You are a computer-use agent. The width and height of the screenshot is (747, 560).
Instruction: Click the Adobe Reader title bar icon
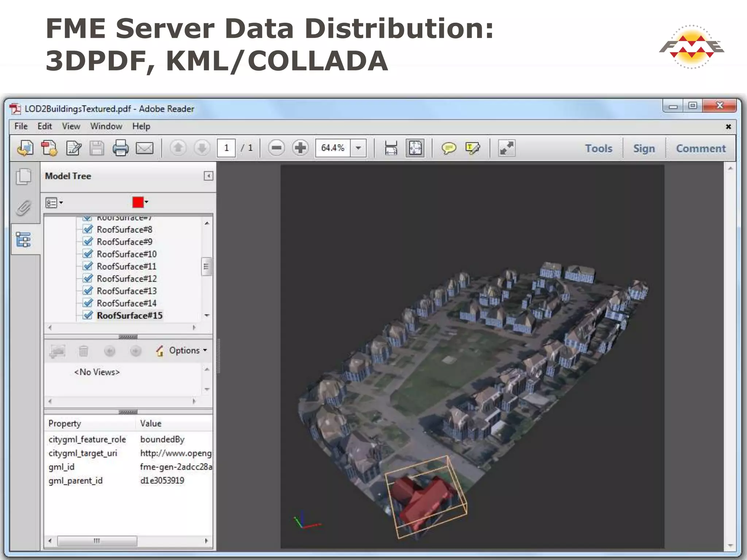click(15, 109)
